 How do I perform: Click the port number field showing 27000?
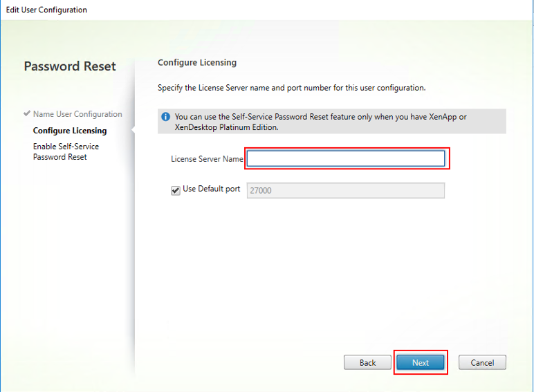(346, 191)
